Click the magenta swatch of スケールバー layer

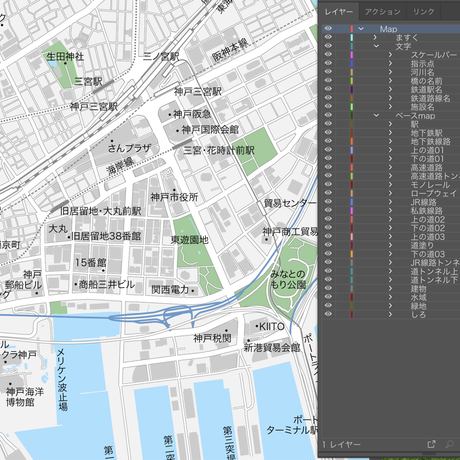tap(352, 55)
